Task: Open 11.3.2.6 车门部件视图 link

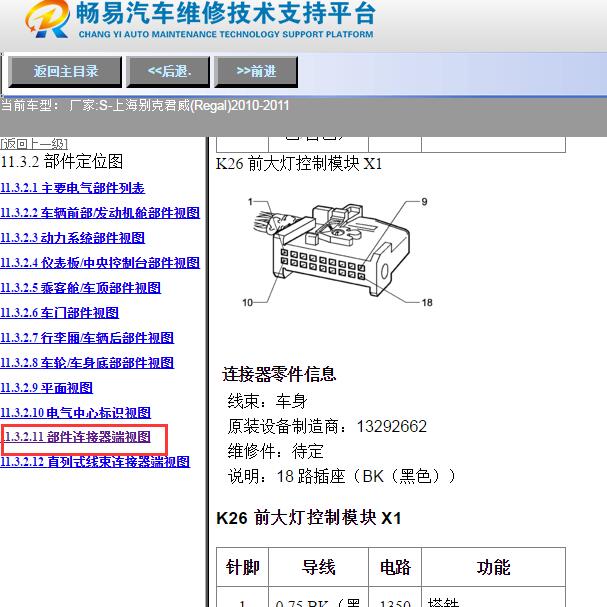Action: pyautogui.click(x=60, y=313)
